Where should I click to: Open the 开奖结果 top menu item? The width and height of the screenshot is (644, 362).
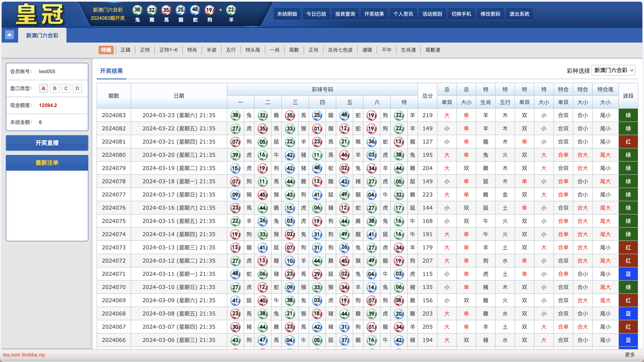[x=374, y=14]
